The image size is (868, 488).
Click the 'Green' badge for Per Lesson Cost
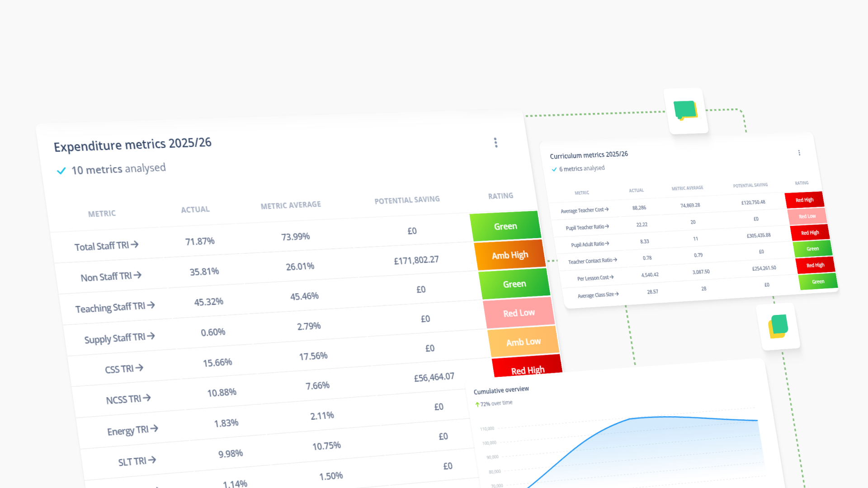818,282
